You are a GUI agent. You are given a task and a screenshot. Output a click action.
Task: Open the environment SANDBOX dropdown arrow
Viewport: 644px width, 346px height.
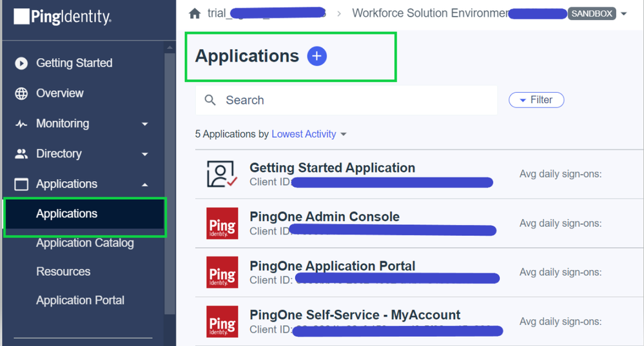(x=623, y=14)
